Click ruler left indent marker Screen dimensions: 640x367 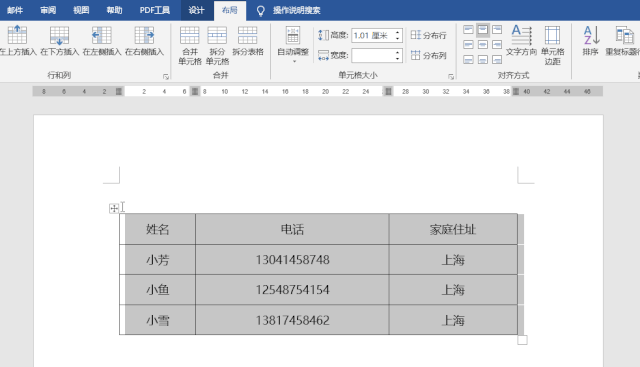click(119, 91)
